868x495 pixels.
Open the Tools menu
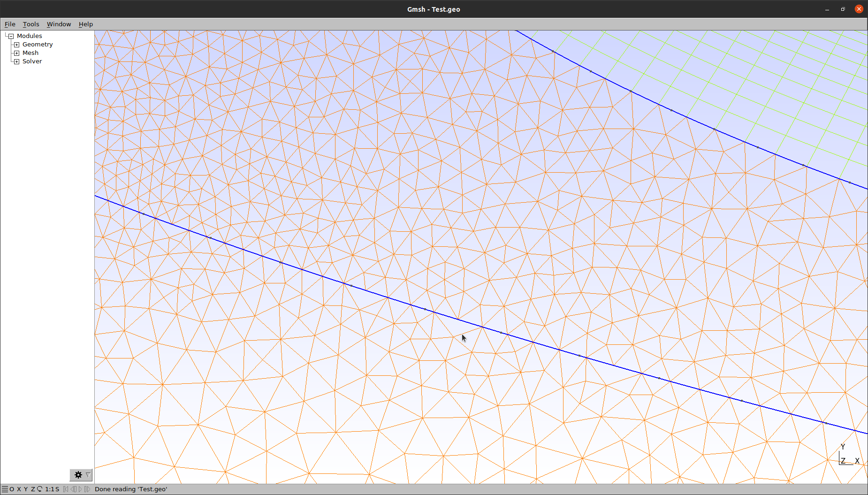(31, 24)
